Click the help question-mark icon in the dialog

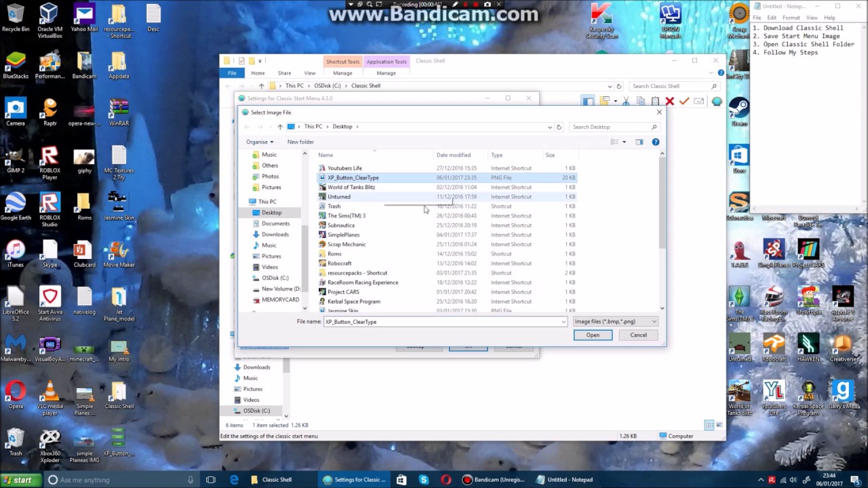tap(655, 142)
